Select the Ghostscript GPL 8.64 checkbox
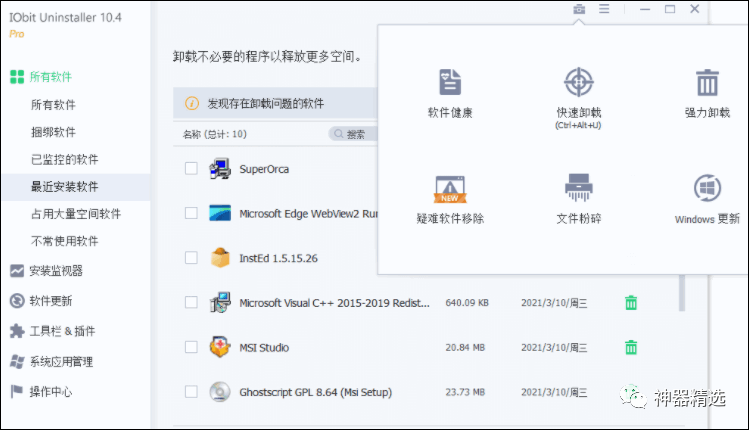This screenshot has height=430, width=749. pyautogui.click(x=191, y=392)
